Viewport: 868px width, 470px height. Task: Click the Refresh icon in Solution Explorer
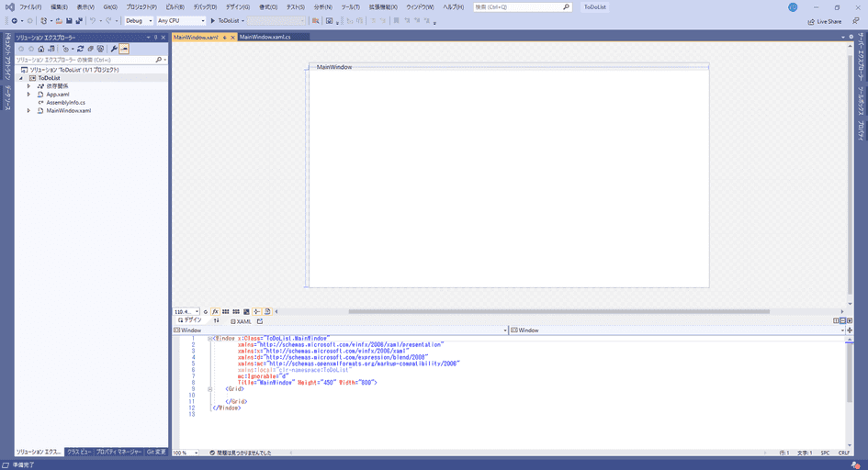(80, 49)
